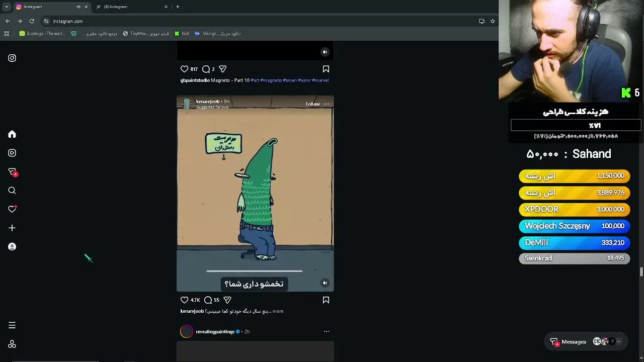Open the #marvel hashtag

tap(320, 80)
